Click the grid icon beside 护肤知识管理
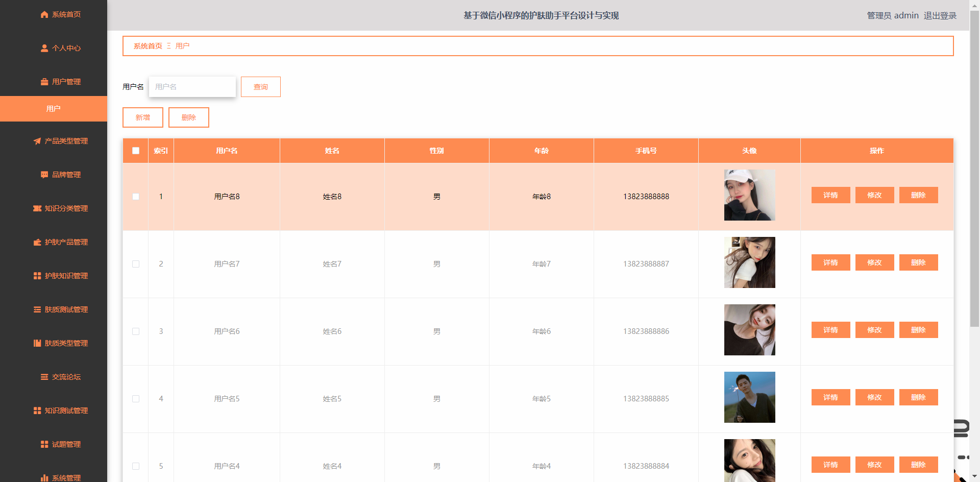Screen dimensions: 980x482 (37, 276)
